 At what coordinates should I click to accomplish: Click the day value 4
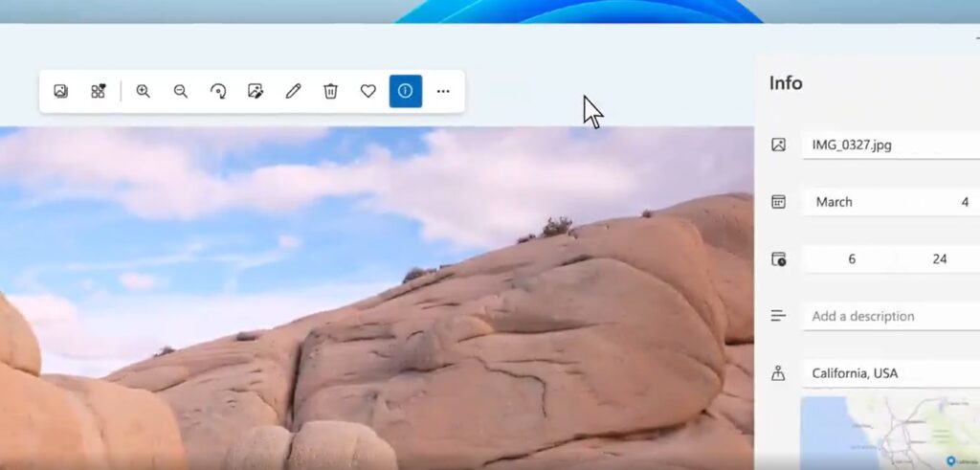tap(965, 203)
